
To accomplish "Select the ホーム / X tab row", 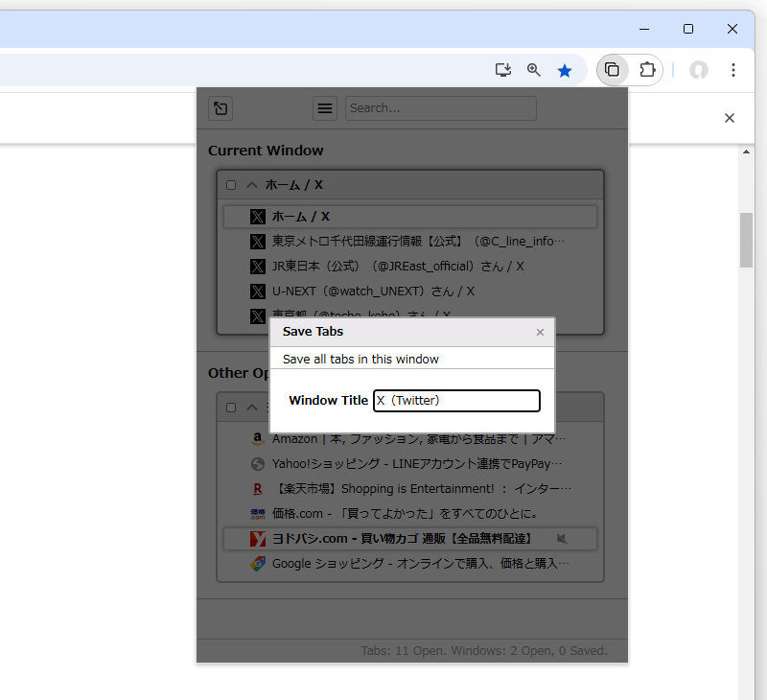I will click(x=410, y=217).
